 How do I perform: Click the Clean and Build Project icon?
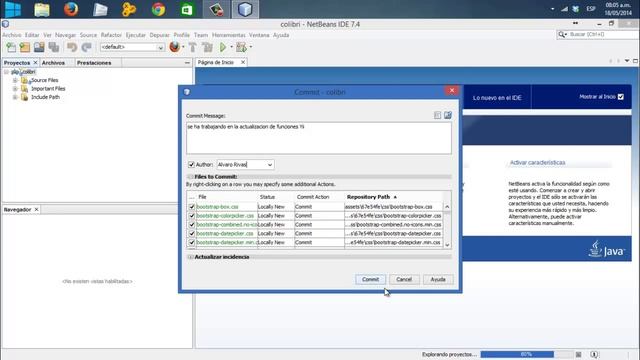[207, 47]
